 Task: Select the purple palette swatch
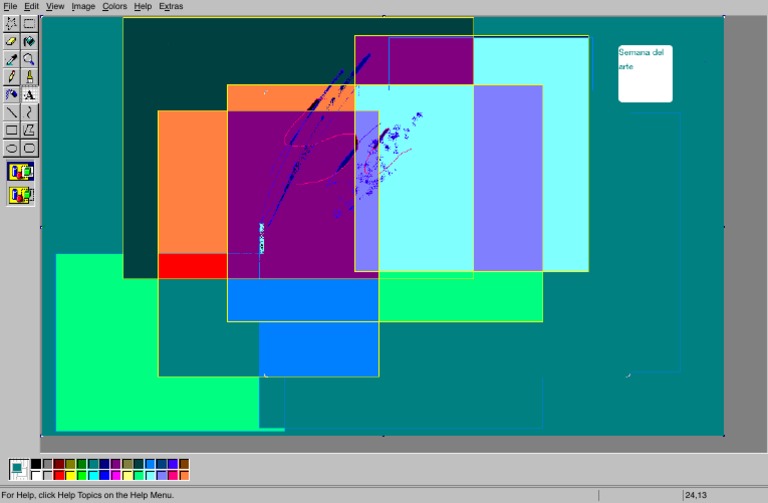[116, 464]
